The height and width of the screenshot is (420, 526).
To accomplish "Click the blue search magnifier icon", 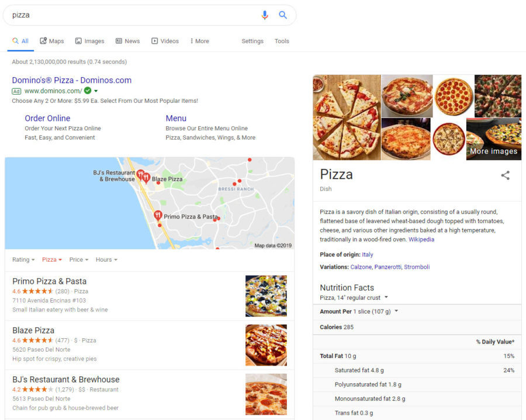I will (x=283, y=15).
